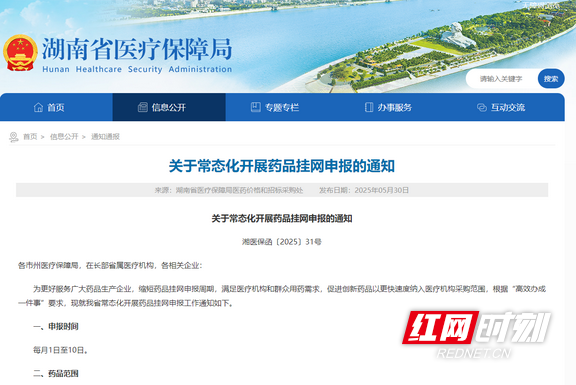Go to 通知通报 in breadcrumb
576x385 pixels.
(x=105, y=137)
